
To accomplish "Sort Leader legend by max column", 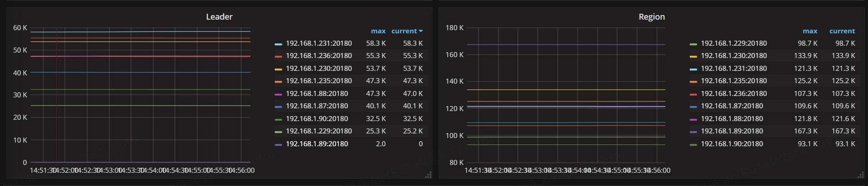I will (378, 31).
